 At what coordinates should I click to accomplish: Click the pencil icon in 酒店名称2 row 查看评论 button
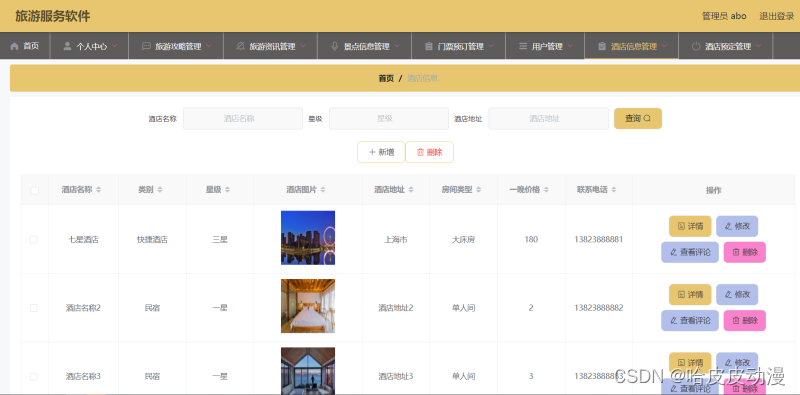674,320
